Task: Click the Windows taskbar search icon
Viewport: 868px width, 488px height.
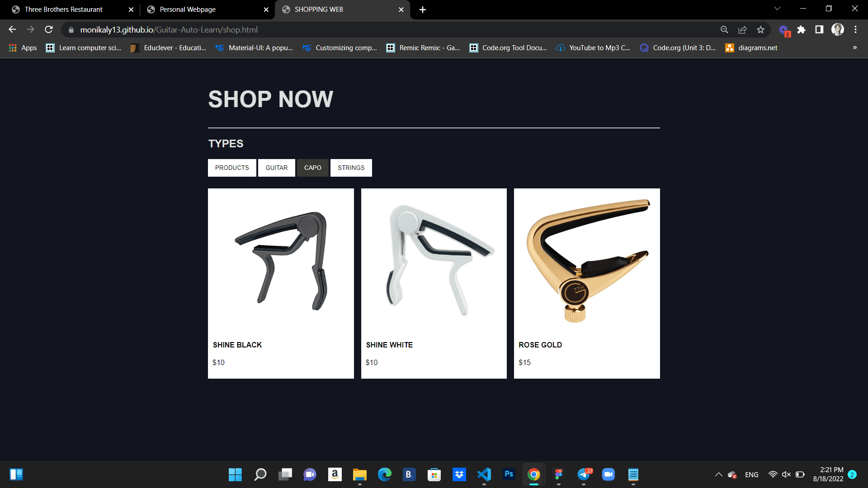Action: click(x=260, y=474)
